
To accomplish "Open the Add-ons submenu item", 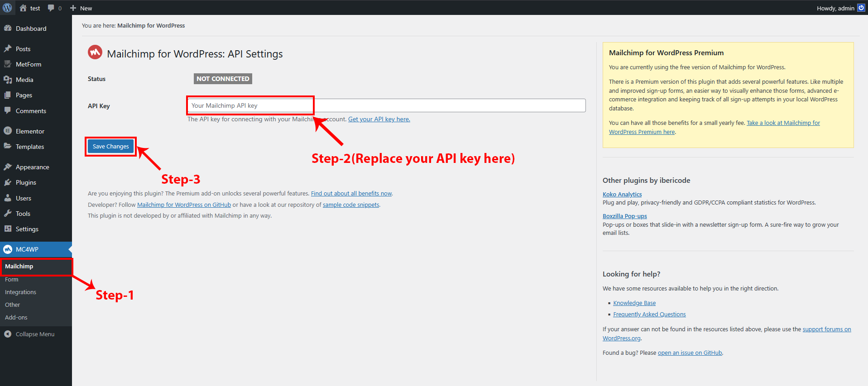I will pos(16,318).
